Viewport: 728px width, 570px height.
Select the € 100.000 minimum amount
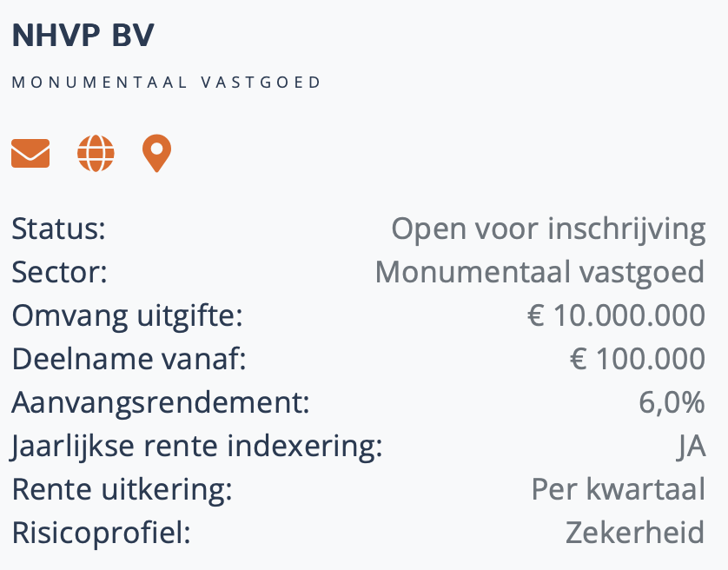pos(637,359)
